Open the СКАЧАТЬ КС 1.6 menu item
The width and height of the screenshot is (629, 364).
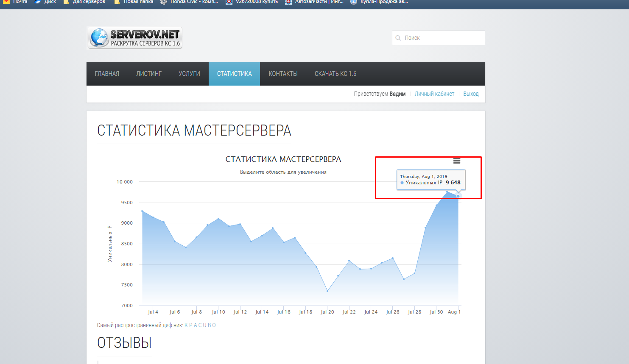[335, 74]
